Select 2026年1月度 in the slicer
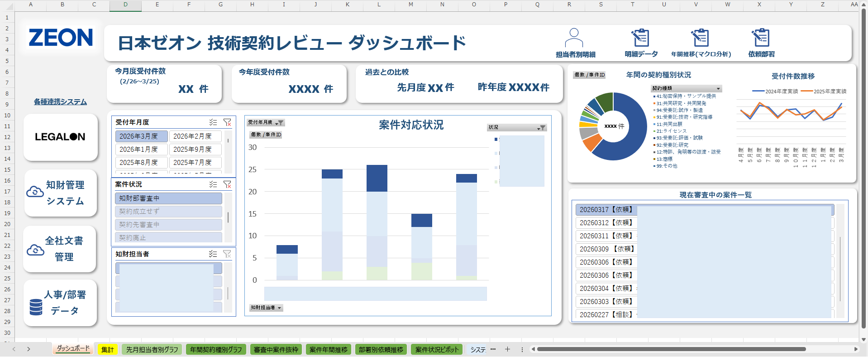Viewport: 868px width, 357px height. tap(141, 150)
